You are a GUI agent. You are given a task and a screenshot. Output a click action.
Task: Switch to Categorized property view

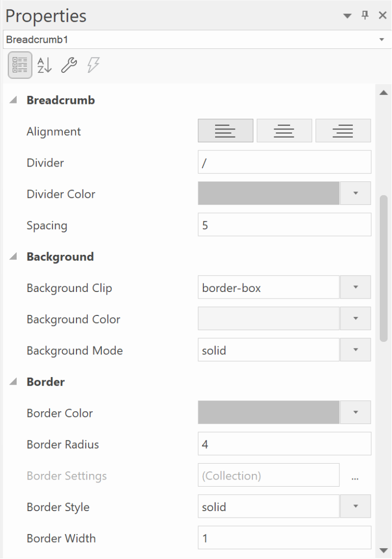click(x=20, y=65)
